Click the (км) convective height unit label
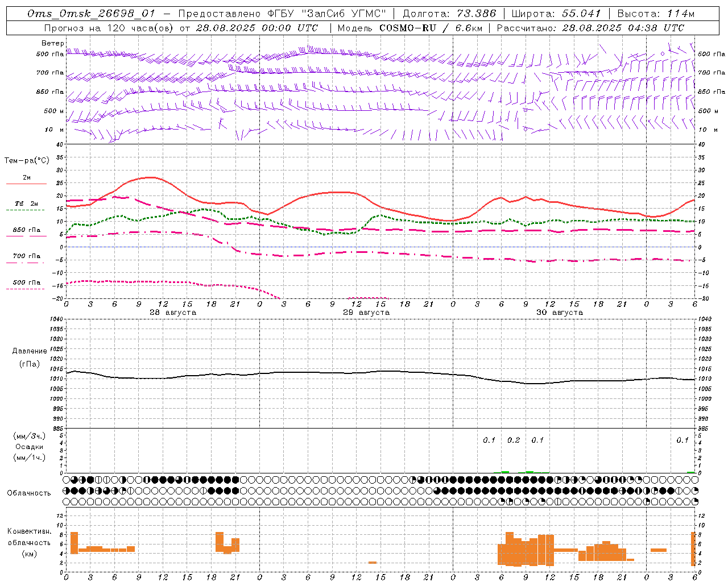This screenshot has height=582, width=728. (30, 554)
